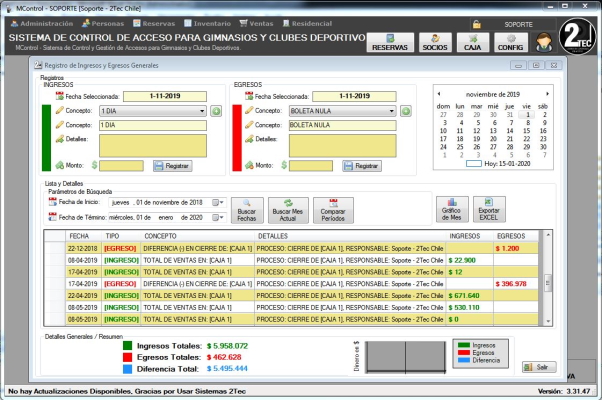602x400 pixels.
Task: Click Exportar EXCEL button
Action: tap(489, 209)
